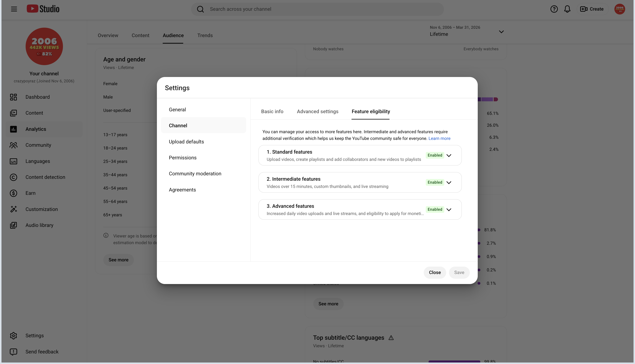Expand the Standard features chevron
Image resolution: width=635 pixels, height=364 pixels.
[449, 155]
